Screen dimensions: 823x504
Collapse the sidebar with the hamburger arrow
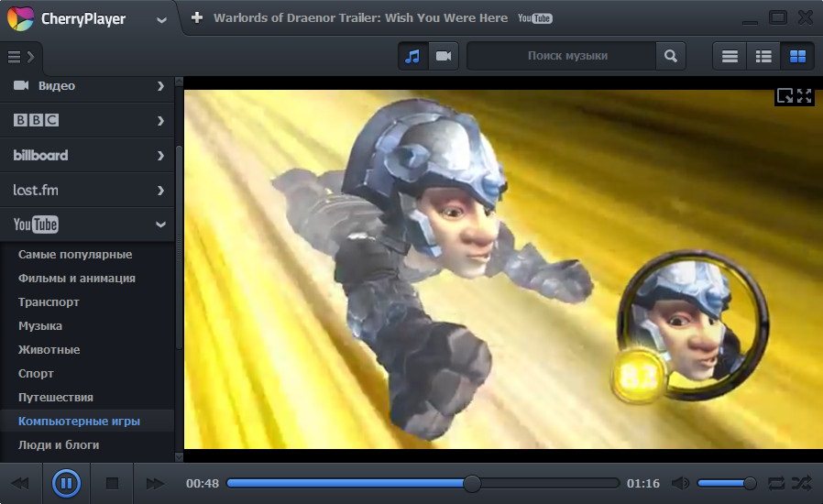coord(21,57)
